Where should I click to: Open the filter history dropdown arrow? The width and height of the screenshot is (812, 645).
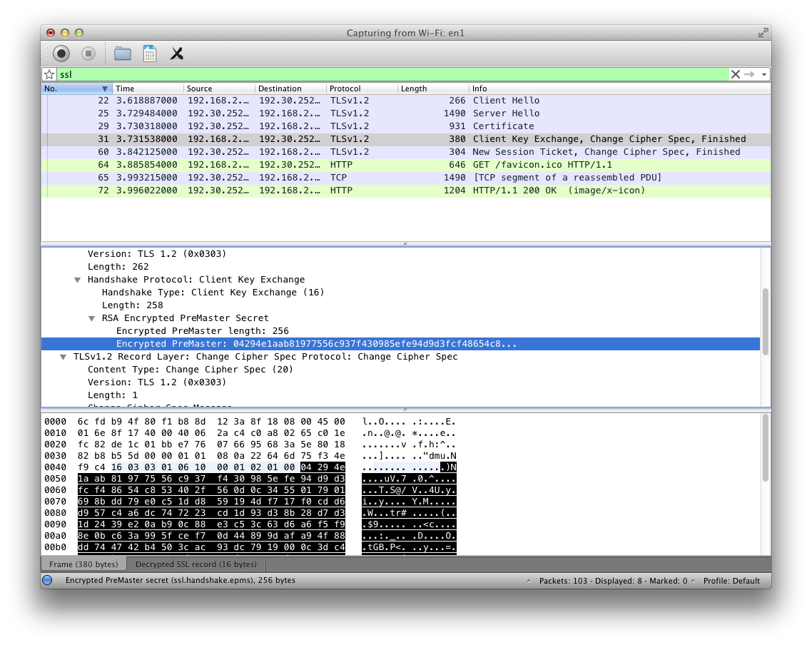tap(764, 74)
